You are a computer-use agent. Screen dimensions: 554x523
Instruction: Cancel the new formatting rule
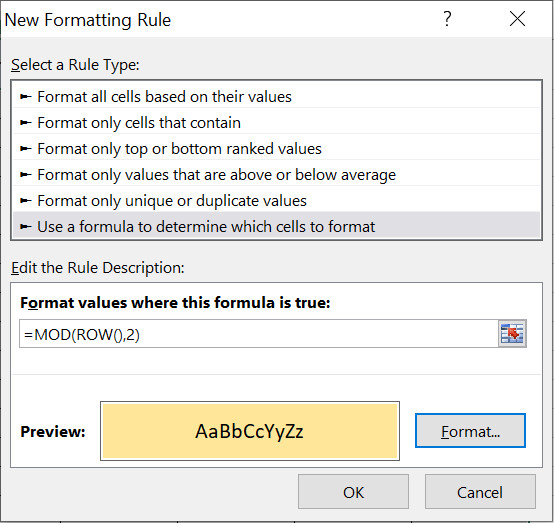click(x=480, y=492)
